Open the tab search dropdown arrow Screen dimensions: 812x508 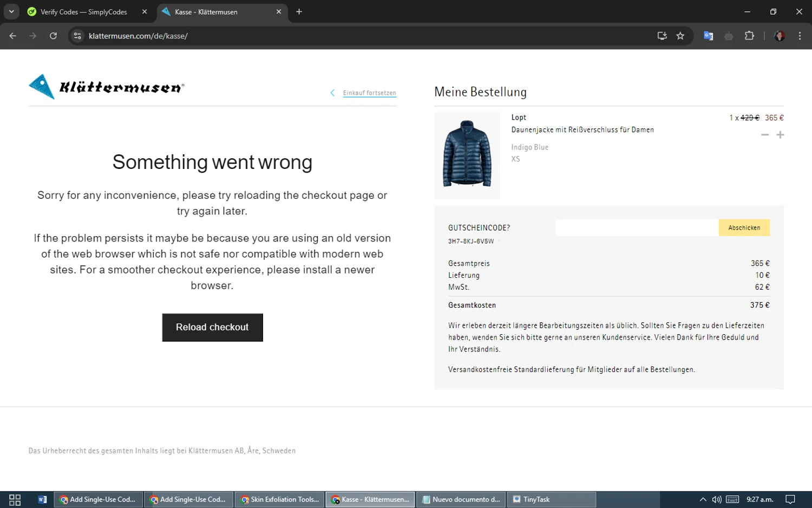pyautogui.click(x=11, y=11)
